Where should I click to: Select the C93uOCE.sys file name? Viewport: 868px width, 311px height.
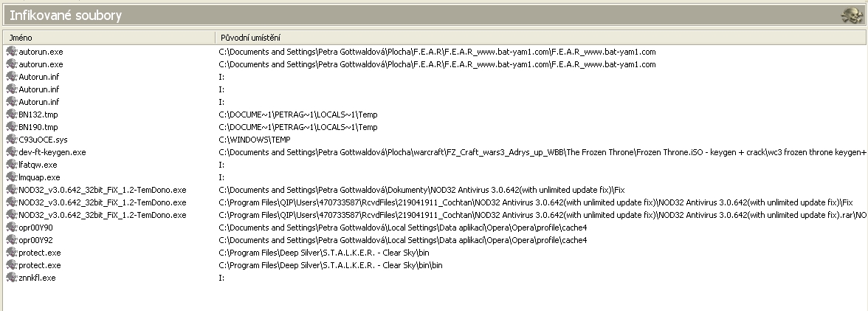(x=41, y=140)
